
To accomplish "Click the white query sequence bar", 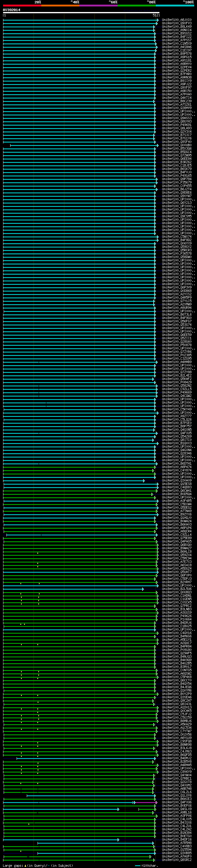I will 81,12.
